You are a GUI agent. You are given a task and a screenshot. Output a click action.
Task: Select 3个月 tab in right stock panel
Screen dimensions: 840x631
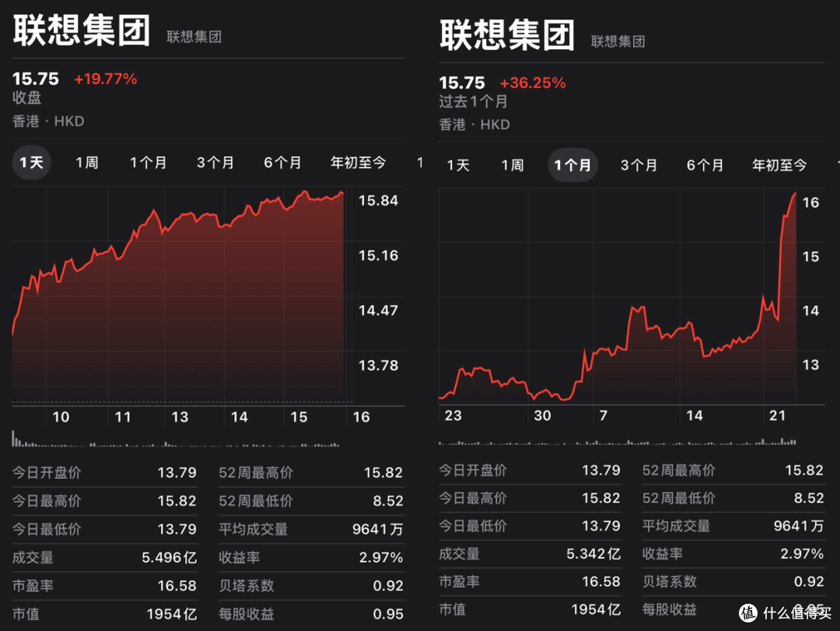click(639, 165)
